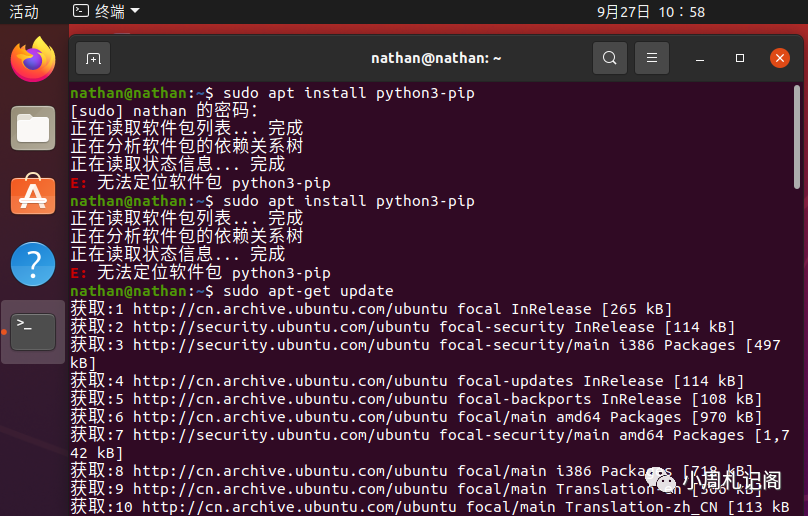Open a new terminal tab

pyautogui.click(x=93, y=58)
